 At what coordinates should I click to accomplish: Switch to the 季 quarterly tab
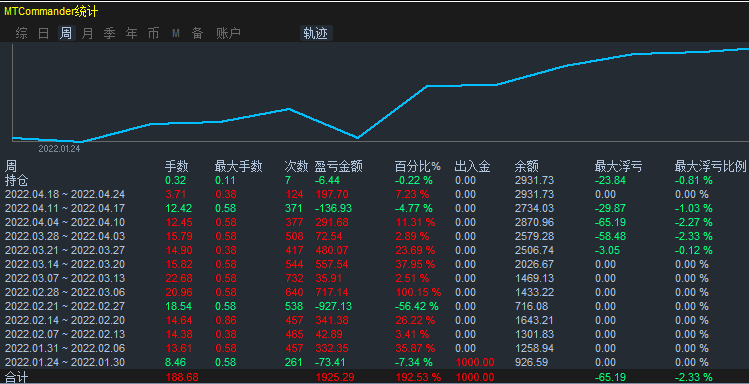(x=109, y=33)
